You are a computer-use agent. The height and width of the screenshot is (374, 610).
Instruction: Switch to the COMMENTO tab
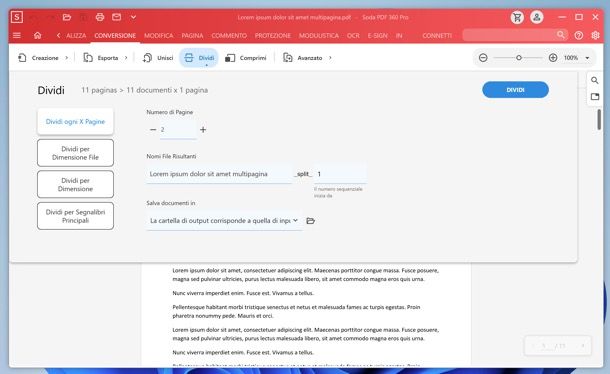229,35
